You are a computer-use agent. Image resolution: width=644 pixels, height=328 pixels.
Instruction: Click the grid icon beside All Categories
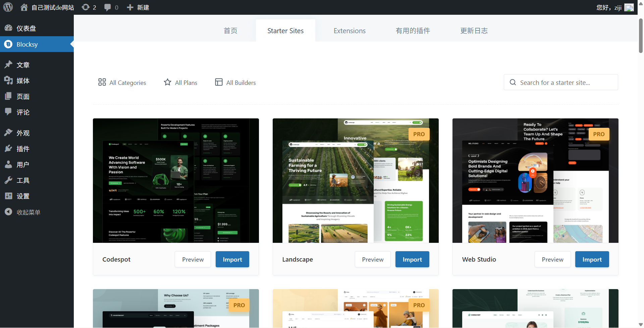(102, 82)
